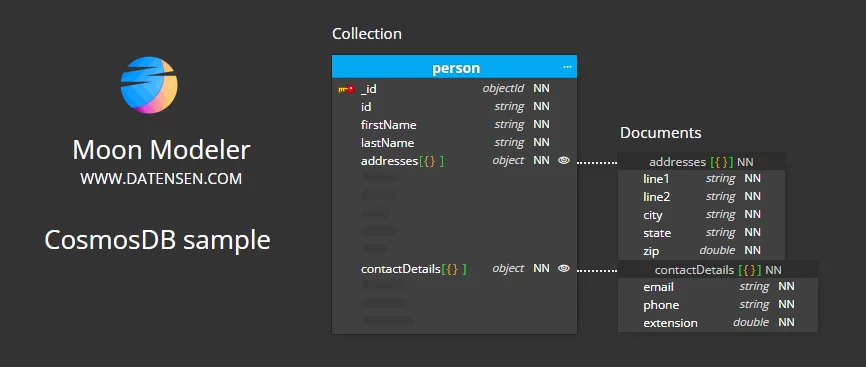This screenshot has height=367, width=866.
Task: Click NN flag on email row
Action: (786, 286)
